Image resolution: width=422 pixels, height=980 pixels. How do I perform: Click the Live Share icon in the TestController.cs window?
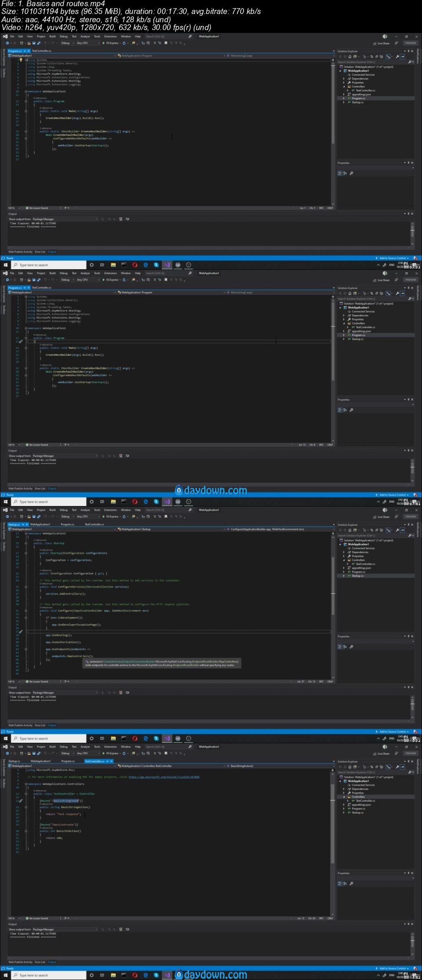[375, 754]
